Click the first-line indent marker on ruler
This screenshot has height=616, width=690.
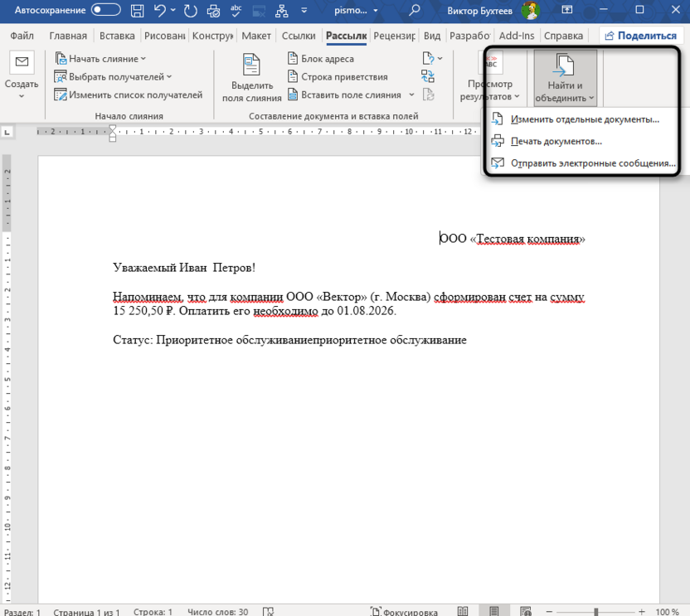pos(113,129)
